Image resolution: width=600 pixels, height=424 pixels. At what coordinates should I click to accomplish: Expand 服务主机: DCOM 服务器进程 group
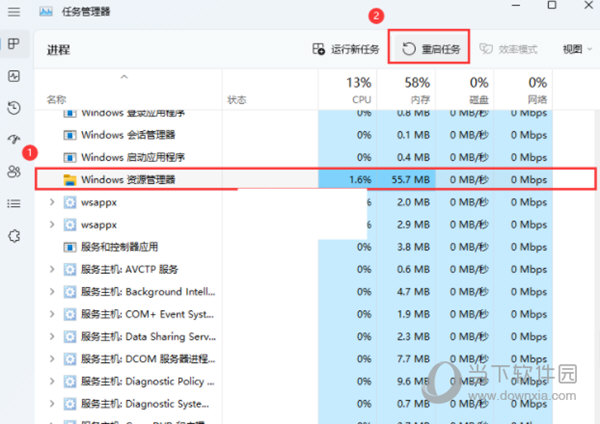[x=52, y=359]
